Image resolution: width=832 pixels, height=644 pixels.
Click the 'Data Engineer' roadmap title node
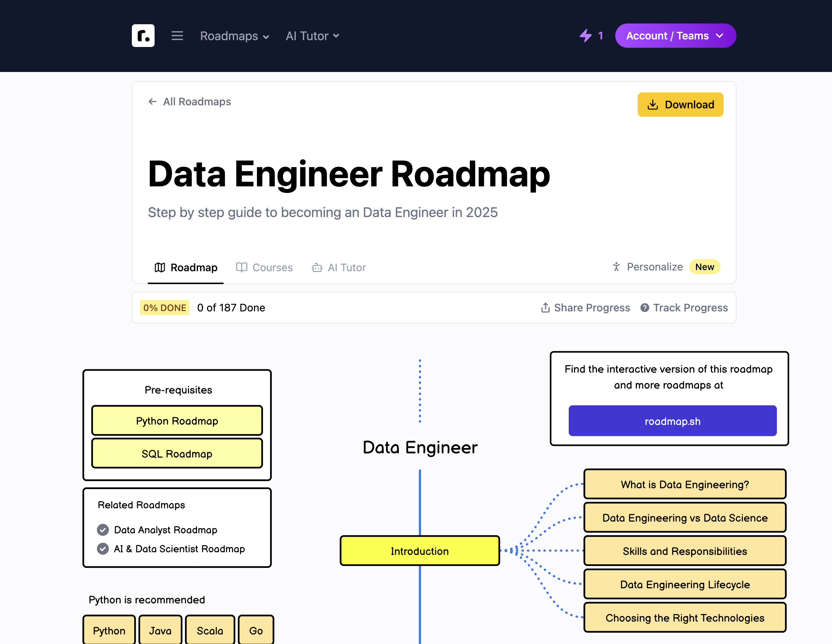(420, 447)
